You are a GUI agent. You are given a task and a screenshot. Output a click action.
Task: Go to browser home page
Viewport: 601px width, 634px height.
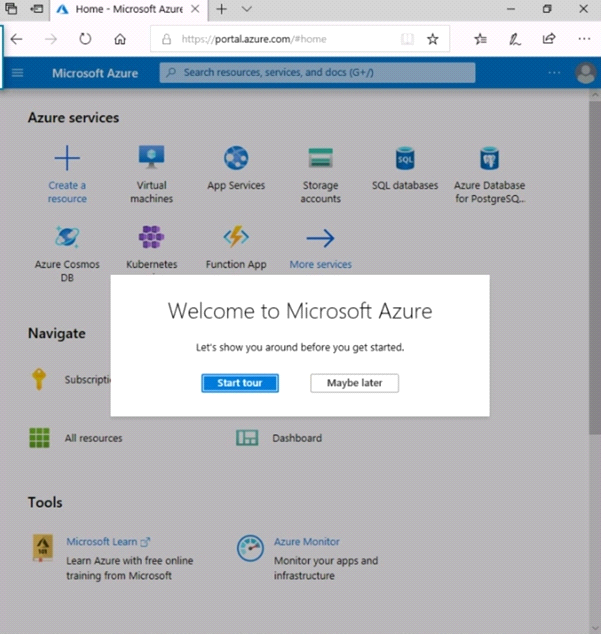point(120,39)
